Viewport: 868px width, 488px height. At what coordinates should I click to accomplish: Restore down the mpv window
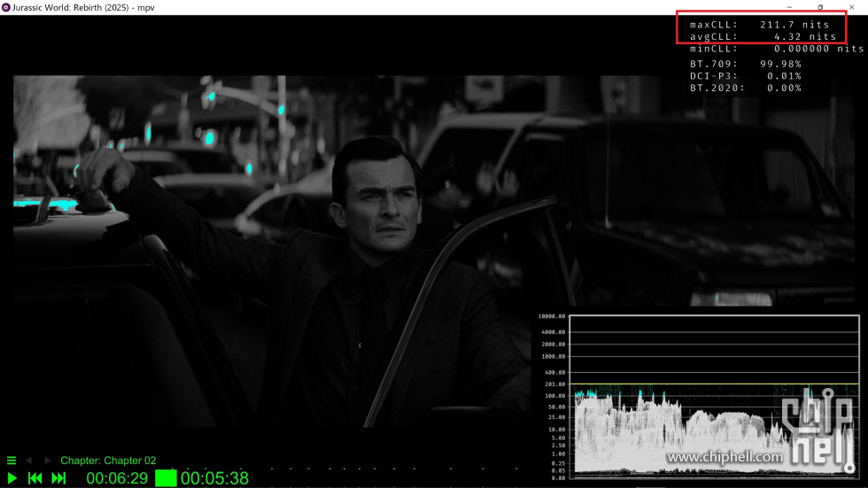820,7
